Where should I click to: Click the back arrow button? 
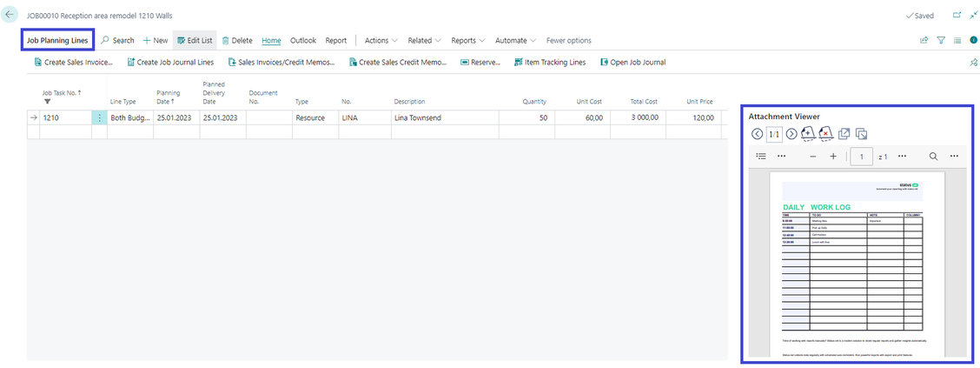pyautogui.click(x=10, y=15)
